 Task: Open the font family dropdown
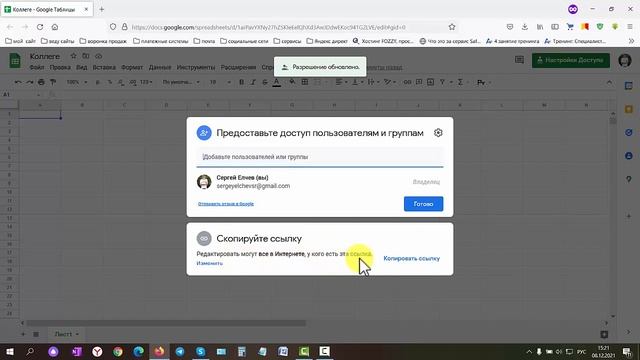click(x=181, y=82)
